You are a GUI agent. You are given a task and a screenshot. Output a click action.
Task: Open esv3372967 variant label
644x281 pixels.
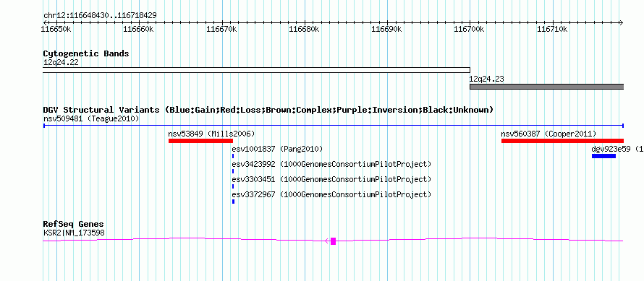[332, 194]
